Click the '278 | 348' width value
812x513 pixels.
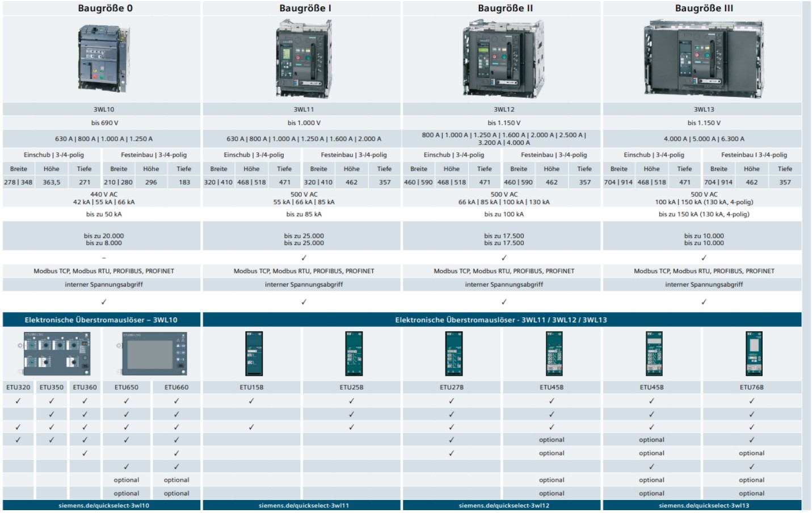click(18, 182)
